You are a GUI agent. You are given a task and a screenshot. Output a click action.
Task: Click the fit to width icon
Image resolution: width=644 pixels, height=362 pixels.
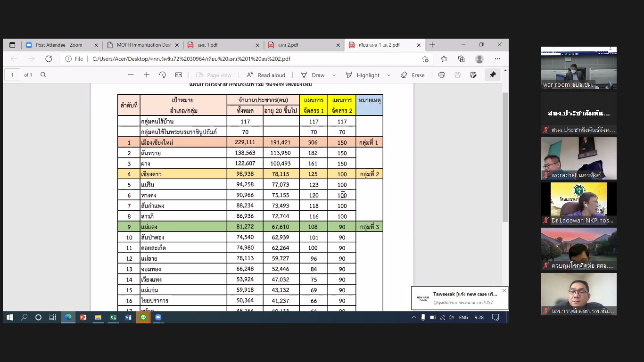click(x=179, y=75)
